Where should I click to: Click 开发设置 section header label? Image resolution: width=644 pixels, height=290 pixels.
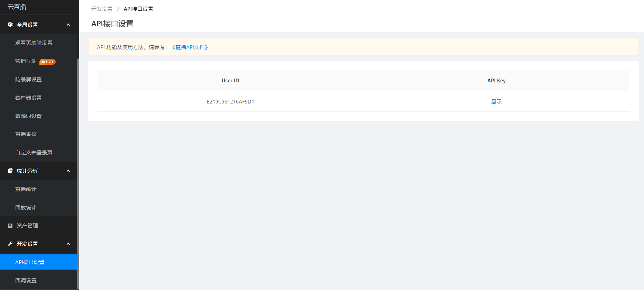coord(27,244)
